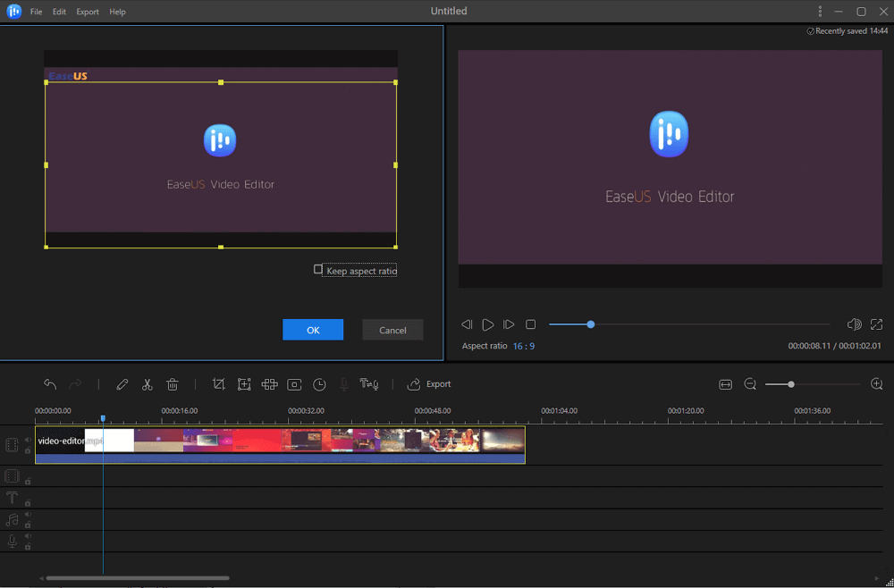This screenshot has height=588, width=894.
Task: Enable the Keep aspect ratio checkbox
Action: [x=318, y=269]
